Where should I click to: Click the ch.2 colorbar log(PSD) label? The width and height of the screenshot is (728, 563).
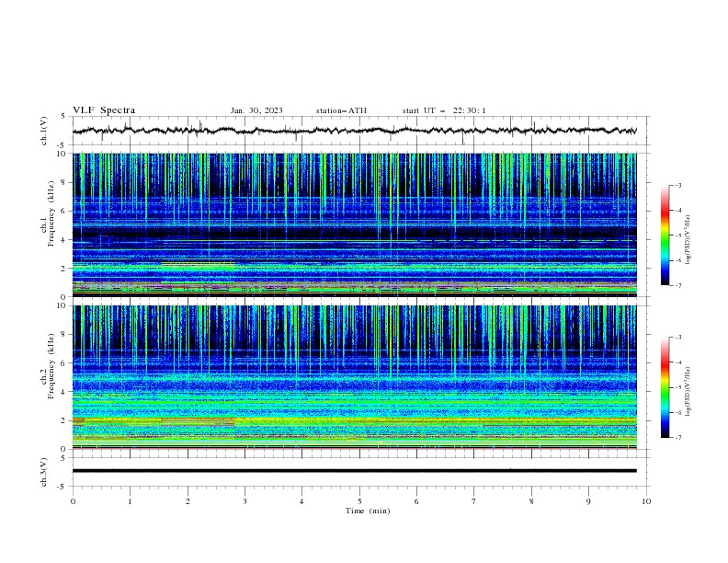click(688, 391)
